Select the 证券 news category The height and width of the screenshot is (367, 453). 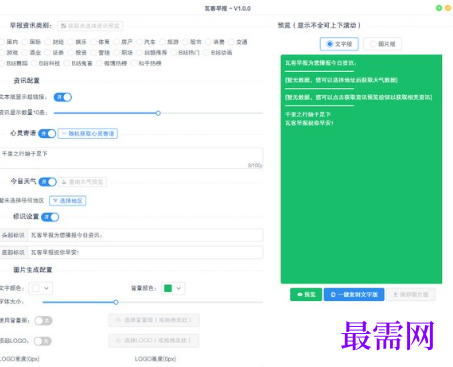pyautogui.click(x=54, y=53)
